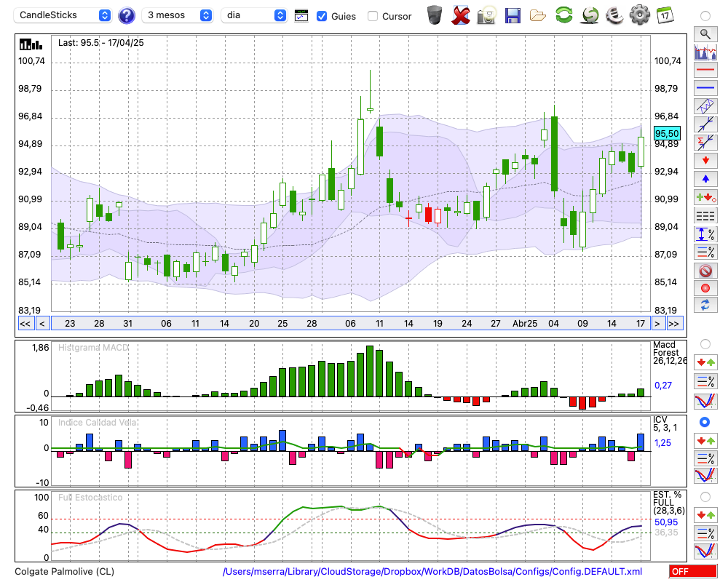Enable the Cursor checkbox
Viewport: 728px width, 582px height.
tap(372, 16)
